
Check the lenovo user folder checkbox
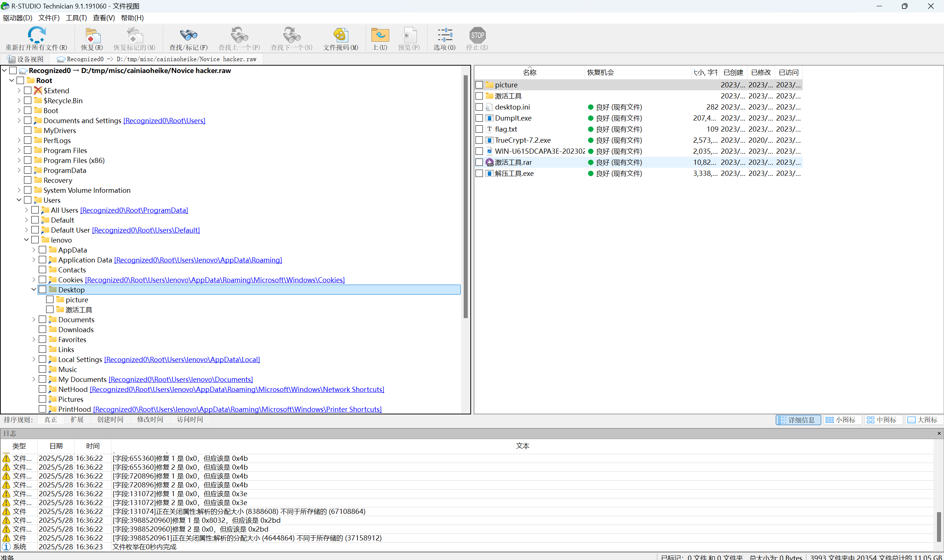click(x=35, y=240)
